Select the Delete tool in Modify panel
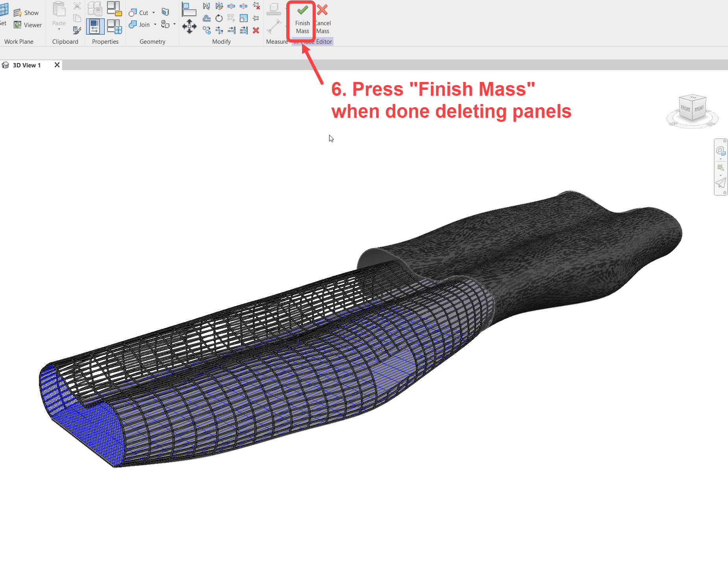 tap(256, 31)
